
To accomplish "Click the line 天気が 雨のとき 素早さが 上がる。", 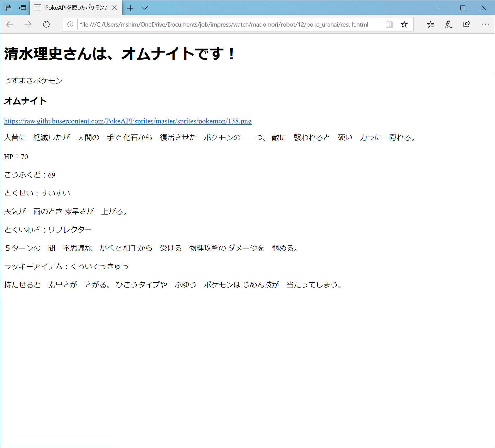I will (66, 211).
